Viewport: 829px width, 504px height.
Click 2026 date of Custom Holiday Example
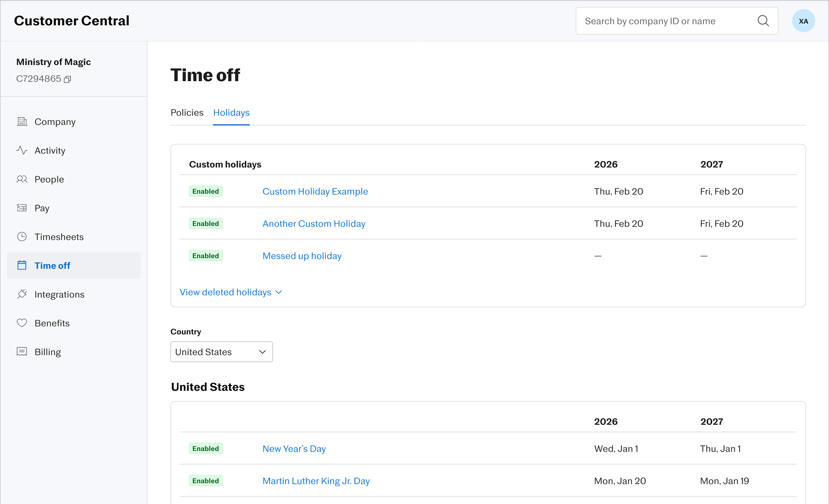click(x=619, y=191)
